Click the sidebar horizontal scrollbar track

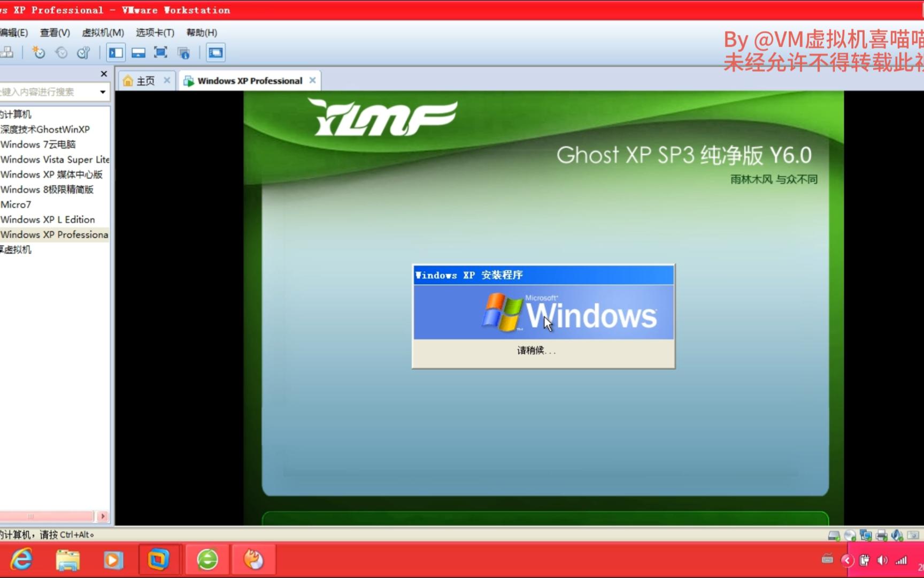47,516
